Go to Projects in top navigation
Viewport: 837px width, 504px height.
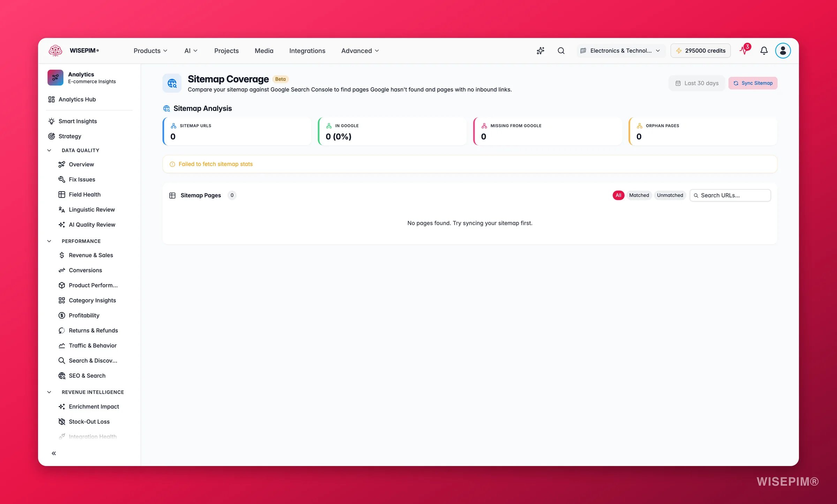[226, 51]
